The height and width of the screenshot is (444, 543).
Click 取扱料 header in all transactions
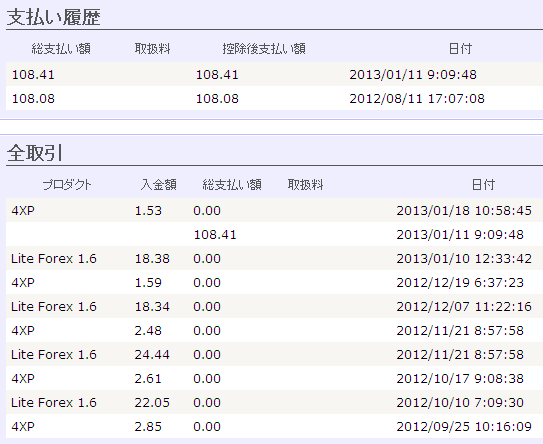point(305,185)
